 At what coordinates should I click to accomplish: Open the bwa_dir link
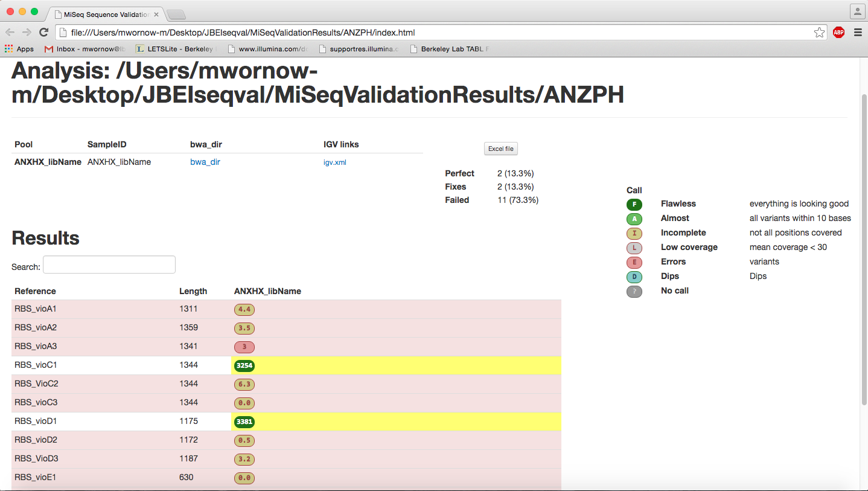click(205, 162)
